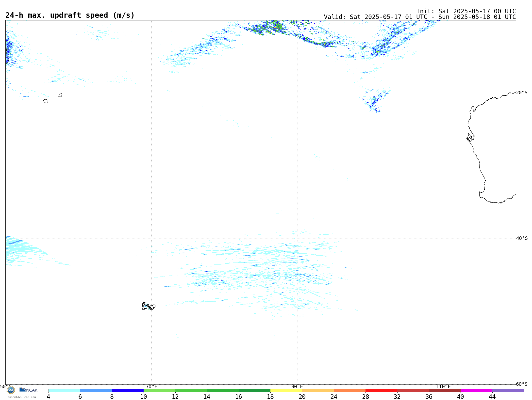Click the dark red 36-40 m/s swatch
Viewport: 532px width, 400px height.
[445, 390]
